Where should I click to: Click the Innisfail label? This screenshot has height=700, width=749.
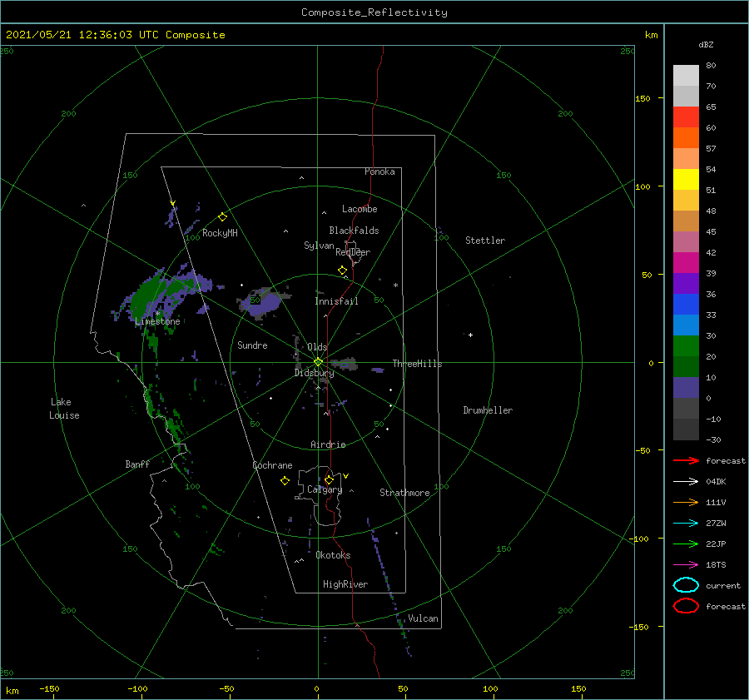[336, 301]
